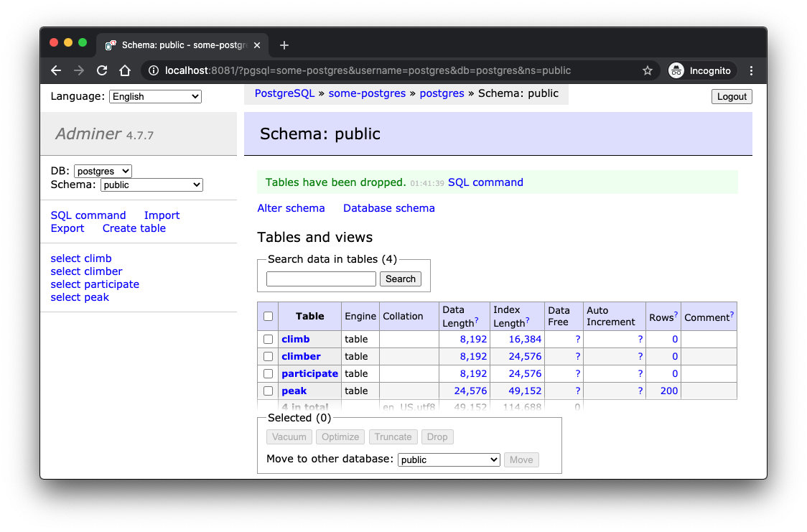Open a new tab with the plus icon
807x532 pixels.
click(284, 45)
